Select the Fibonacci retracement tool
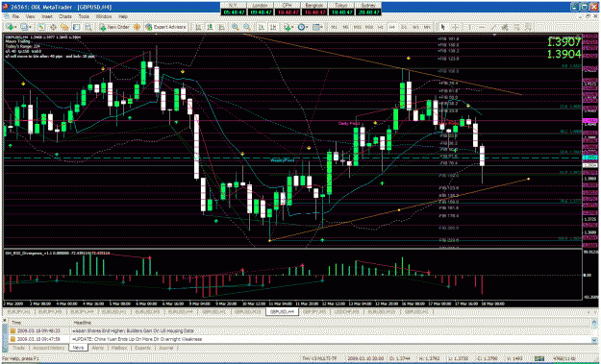This screenshot has height=364, width=601. coord(517,27)
